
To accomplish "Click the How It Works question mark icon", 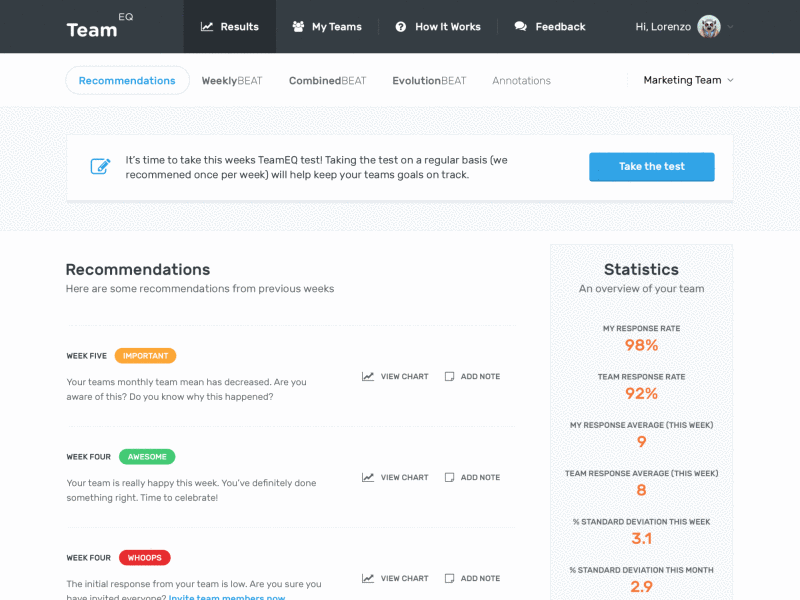I will (402, 27).
